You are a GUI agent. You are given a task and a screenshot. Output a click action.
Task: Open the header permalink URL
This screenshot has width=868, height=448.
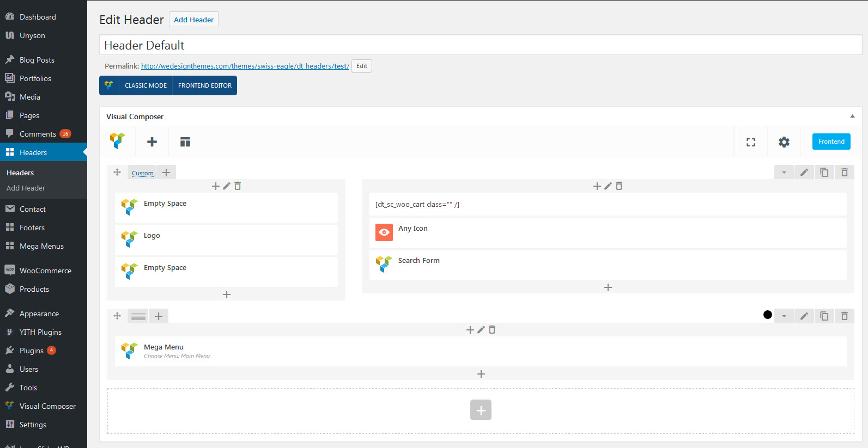[245, 66]
